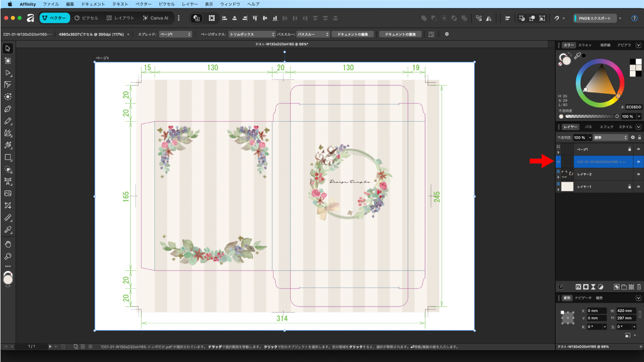Open the ウィンドウ menu

[x=230, y=4]
